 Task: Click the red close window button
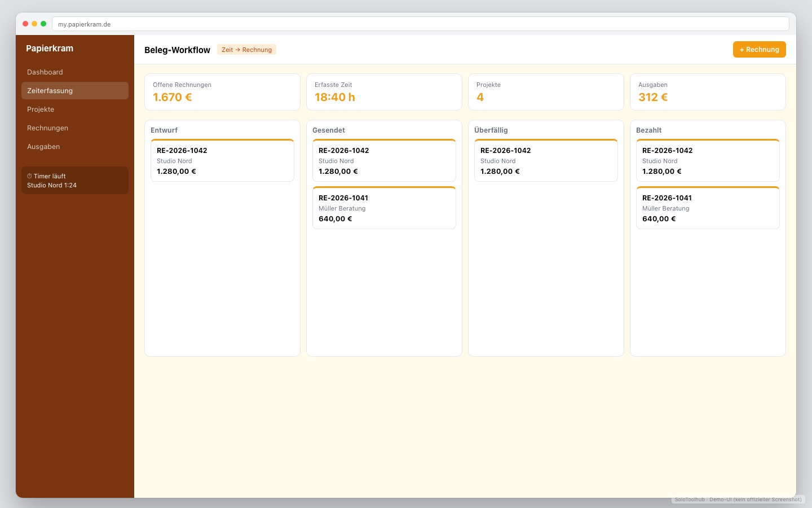(x=25, y=24)
